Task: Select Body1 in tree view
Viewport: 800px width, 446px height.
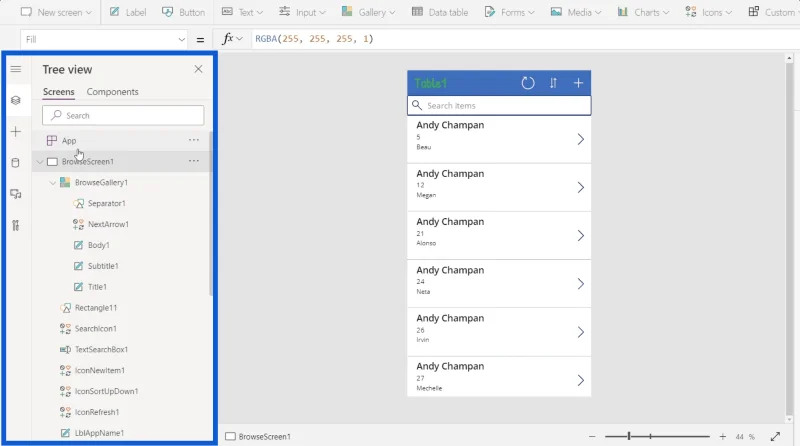Action: click(x=98, y=245)
